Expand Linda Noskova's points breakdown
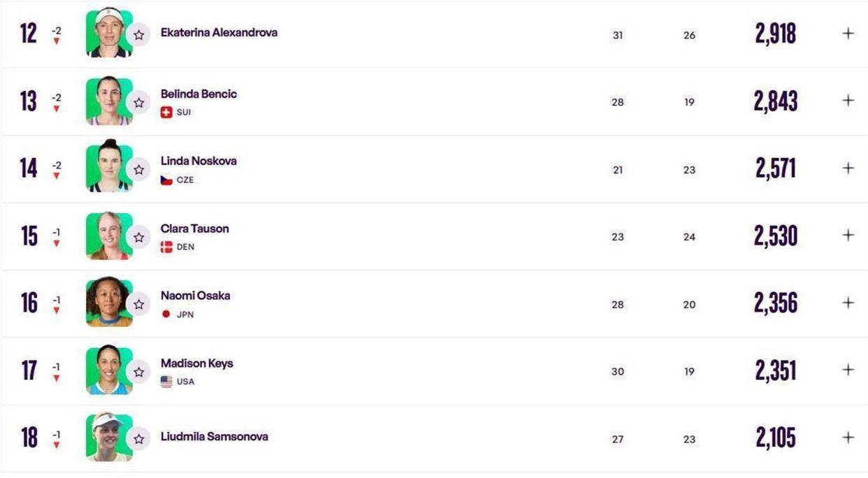The image size is (868, 478). 848,168
